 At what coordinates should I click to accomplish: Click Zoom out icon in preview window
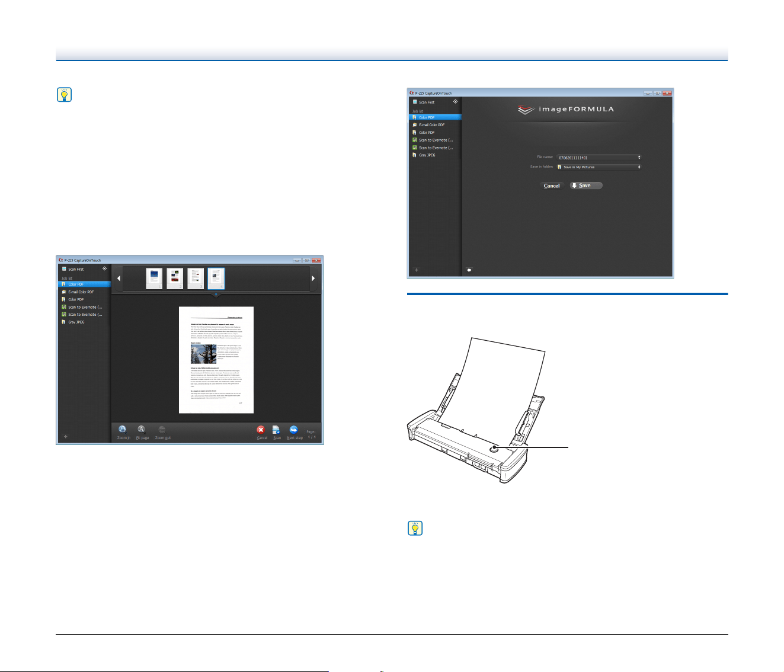pos(162,429)
